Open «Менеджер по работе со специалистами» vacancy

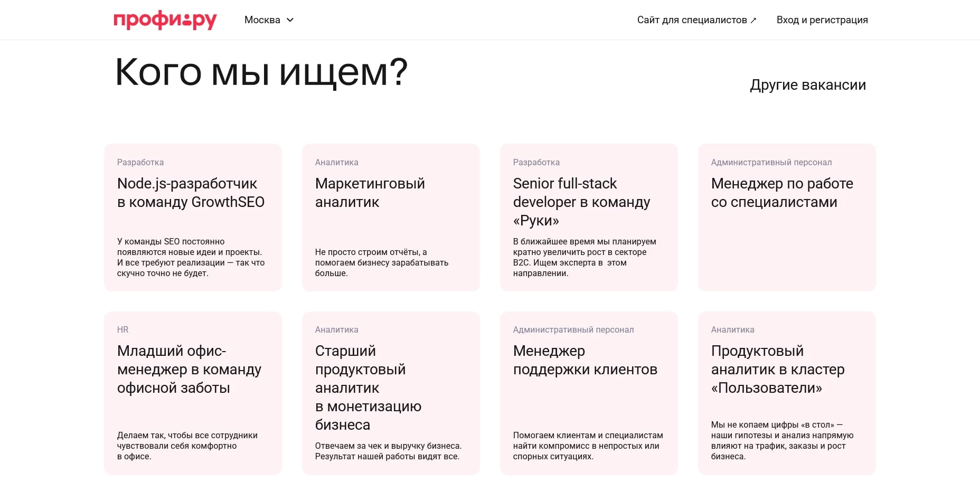786,218
